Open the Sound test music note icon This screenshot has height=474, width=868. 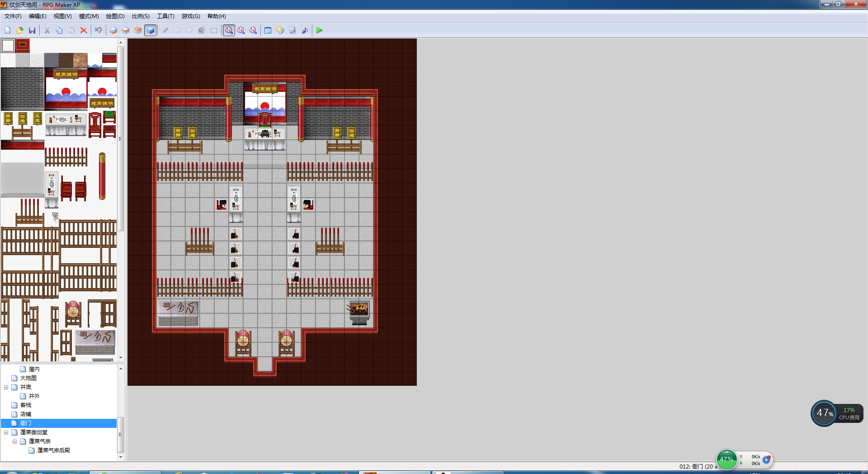pos(305,30)
